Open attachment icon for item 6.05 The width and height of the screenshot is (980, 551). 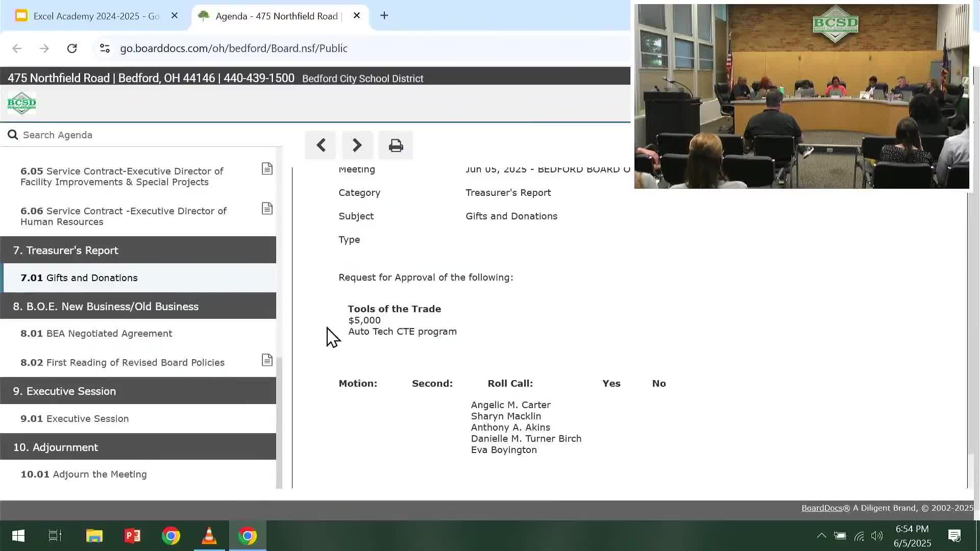(x=267, y=169)
